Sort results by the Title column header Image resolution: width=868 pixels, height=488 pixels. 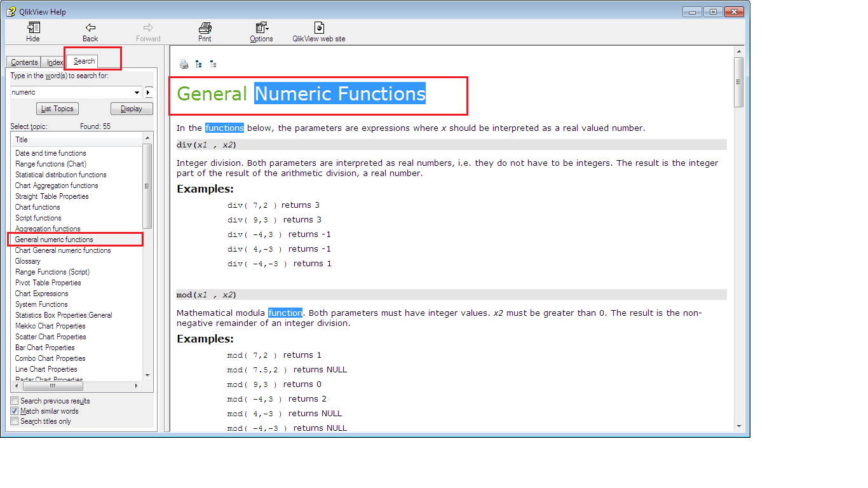78,139
